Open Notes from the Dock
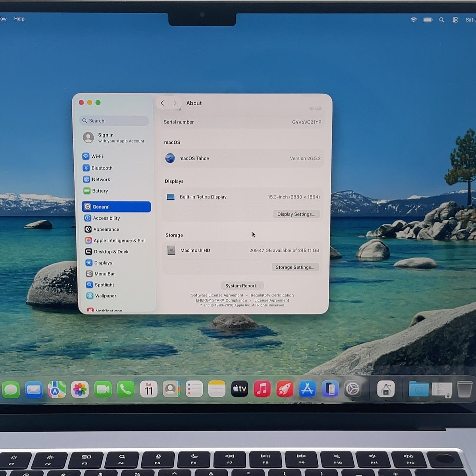The height and width of the screenshot is (476, 476). coord(217,389)
